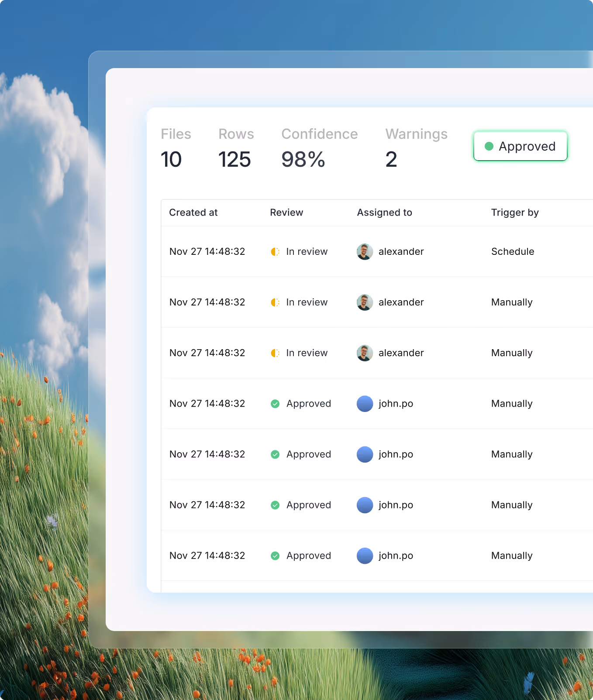Select the Rows count value 125

pos(234,159)
